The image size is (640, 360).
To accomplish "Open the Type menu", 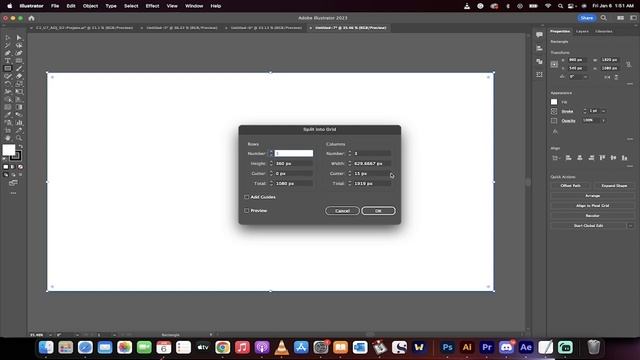I will click(x=111, y=6).
